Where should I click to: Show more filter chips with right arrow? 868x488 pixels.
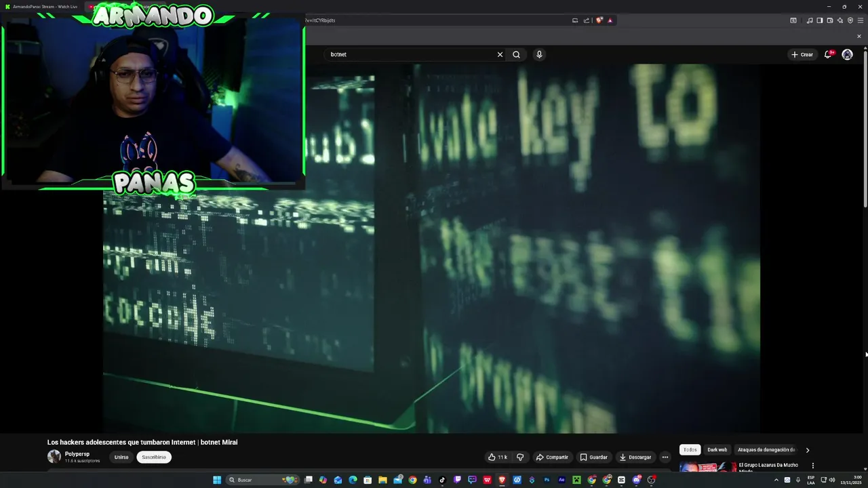pos(807,450)
